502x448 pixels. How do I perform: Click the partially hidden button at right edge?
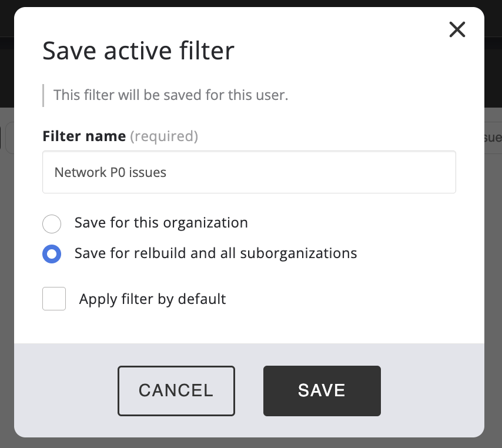(493, 138)
